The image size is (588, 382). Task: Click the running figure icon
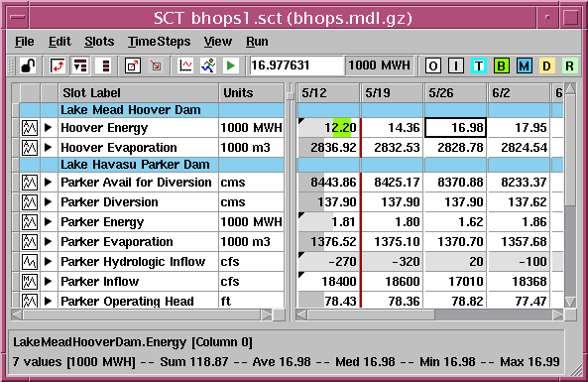pos(208,66)
